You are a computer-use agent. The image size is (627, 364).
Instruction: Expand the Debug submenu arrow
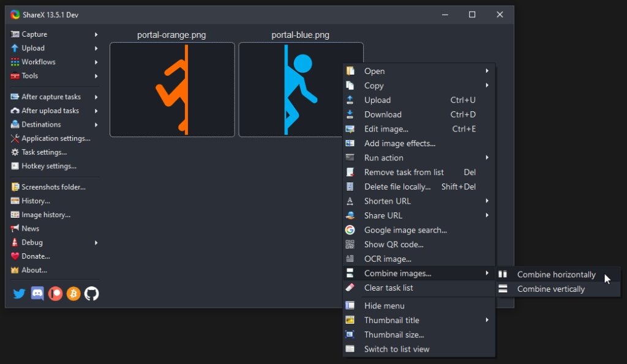[96, 242]
